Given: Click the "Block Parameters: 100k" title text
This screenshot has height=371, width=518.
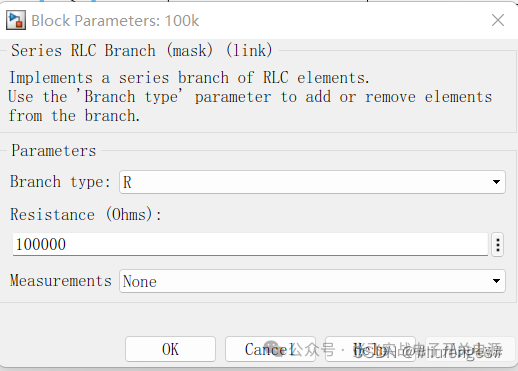Looking at the screenshot, I should [115, 21].
